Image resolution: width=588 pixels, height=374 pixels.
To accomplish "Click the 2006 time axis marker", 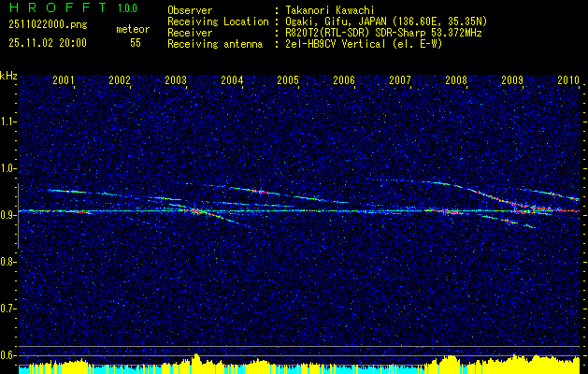I will (344, 79).
